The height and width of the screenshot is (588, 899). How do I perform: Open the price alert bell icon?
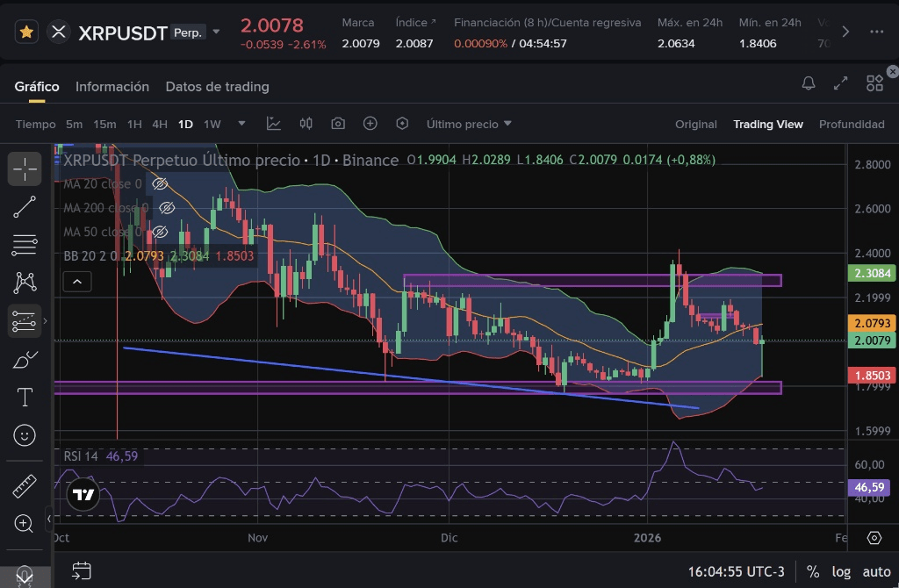pos(809,83)
